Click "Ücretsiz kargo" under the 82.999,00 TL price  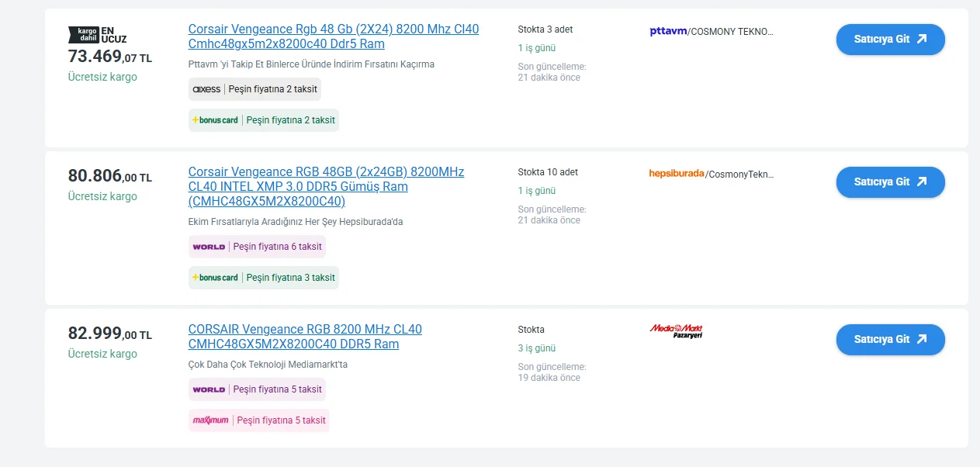coord(102,354)
